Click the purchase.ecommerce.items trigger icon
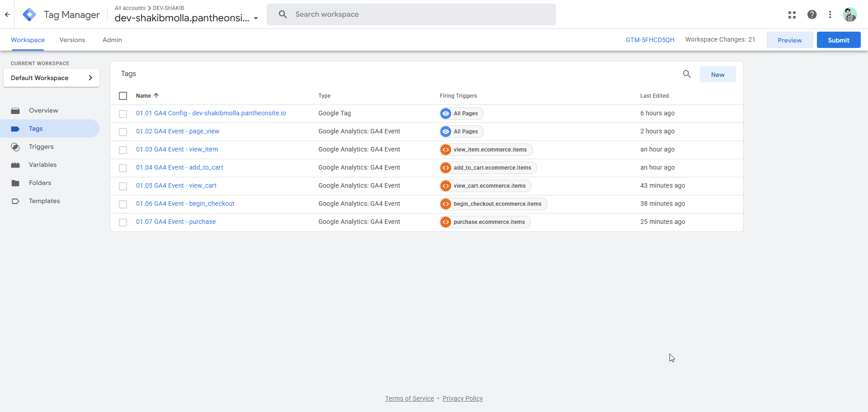Screen dimensions: 868x412 pyautogui.click(x=446, y=222)
